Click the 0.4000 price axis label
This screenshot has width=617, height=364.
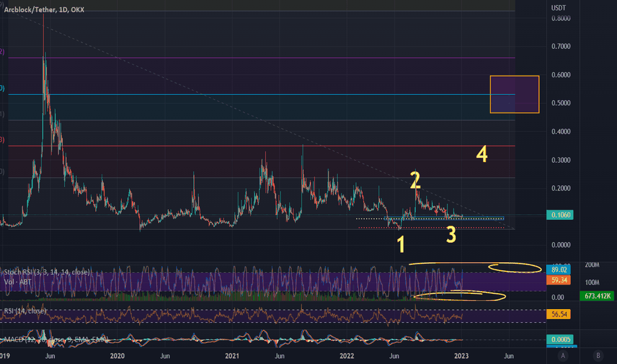point(561,132)
